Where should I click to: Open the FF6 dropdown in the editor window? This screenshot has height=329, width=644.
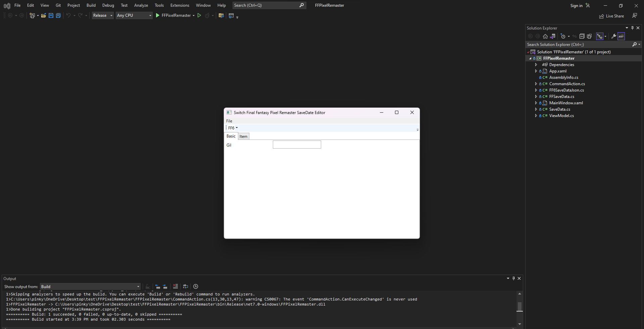click(233, 128)
